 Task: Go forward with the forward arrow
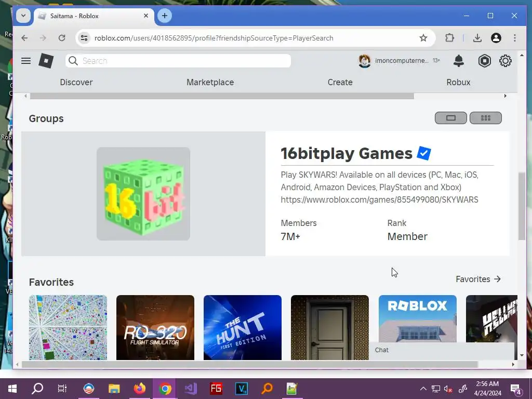pyautogui.click(x=43, y=38)
